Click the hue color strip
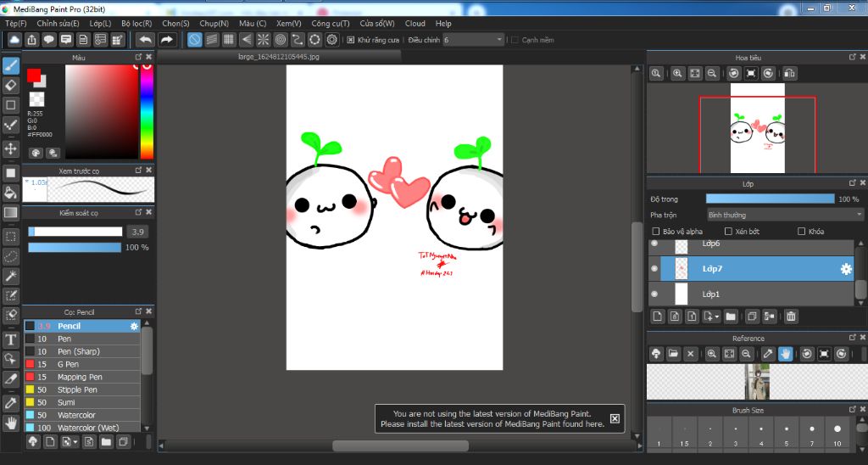The height and width of the screenshot is (465, 868). 147,112
